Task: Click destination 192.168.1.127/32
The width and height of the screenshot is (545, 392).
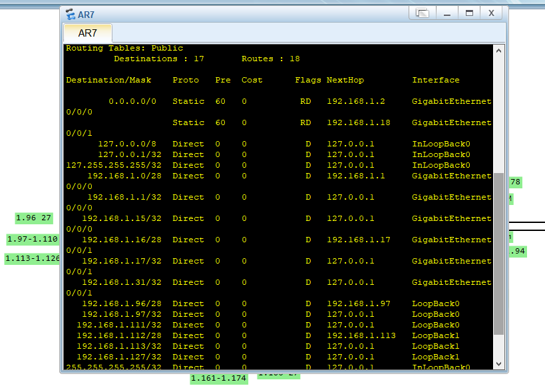Action: pyautogui.click(x=119, y=357)
